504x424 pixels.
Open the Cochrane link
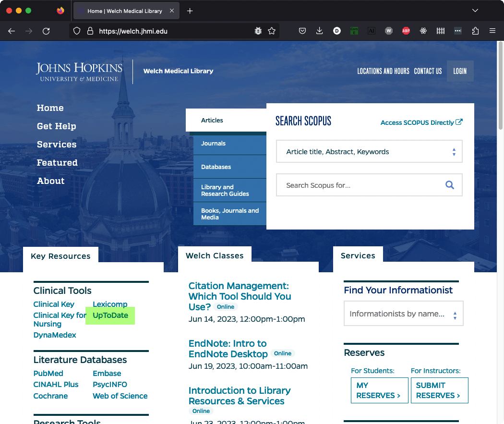(50, 396)
